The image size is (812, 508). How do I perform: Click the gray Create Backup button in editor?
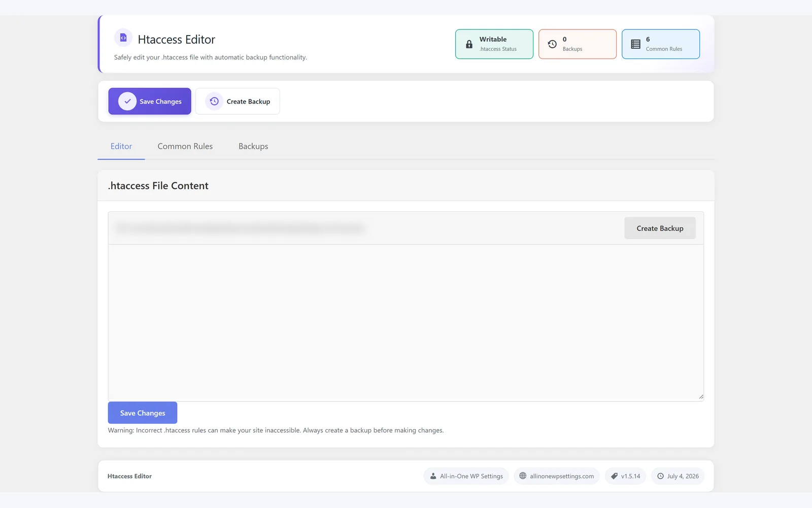tap(660, 228)
